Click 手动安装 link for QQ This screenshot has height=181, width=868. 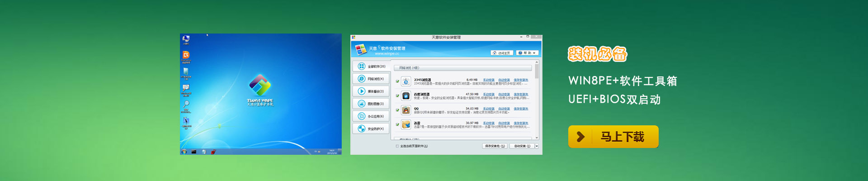489,109
